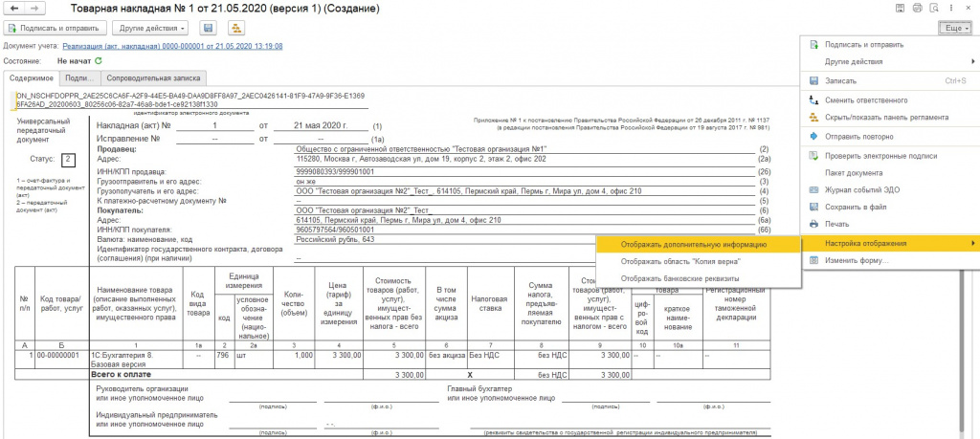Go forward with the right arrow button
The image size is (980, 439).
pyautogui.click(x=34, y=9)
